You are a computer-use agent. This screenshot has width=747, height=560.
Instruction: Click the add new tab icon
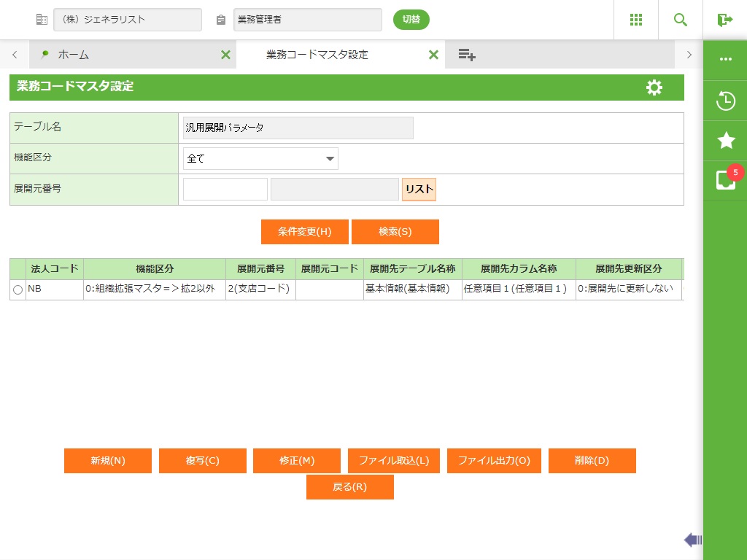(x=467, y=55)
